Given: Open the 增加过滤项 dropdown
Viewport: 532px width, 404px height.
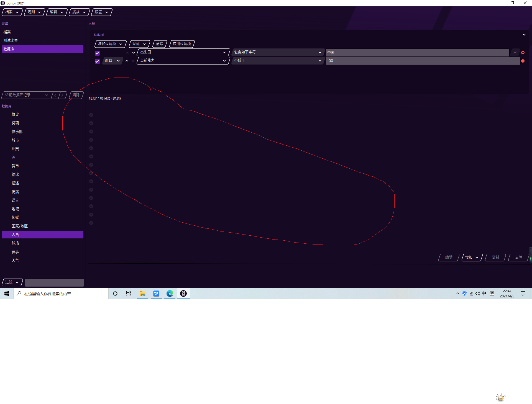Looking at the screenshot, I should [x=110, y=44].
